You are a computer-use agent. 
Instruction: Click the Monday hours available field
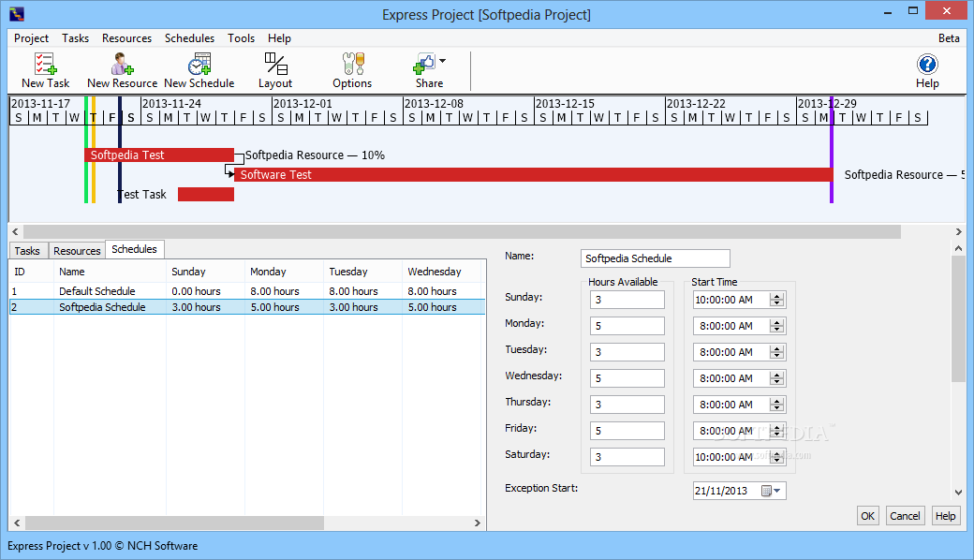627,326
